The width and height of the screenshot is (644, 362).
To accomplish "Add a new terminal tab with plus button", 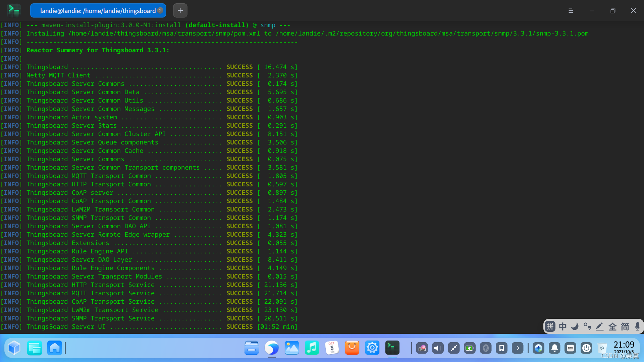I will (x=180, y=11).
